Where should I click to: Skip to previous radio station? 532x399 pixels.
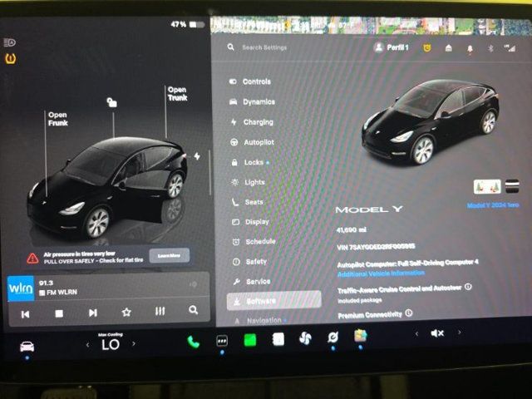point(25,314)
